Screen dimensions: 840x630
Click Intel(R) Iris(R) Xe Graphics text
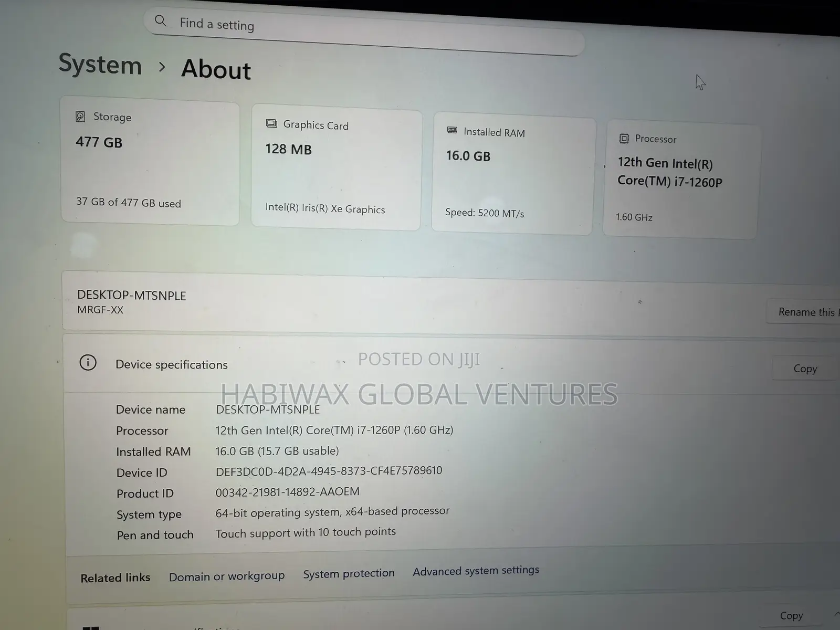pos(325,208)
